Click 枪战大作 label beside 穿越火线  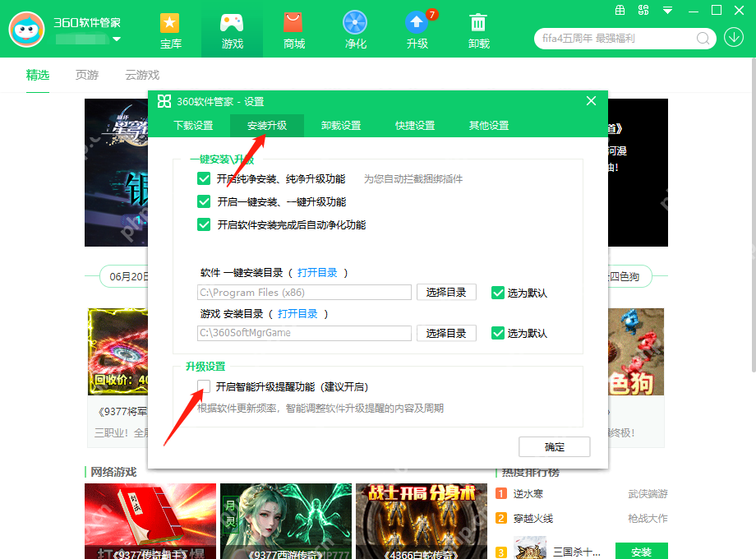click(648, 519)
